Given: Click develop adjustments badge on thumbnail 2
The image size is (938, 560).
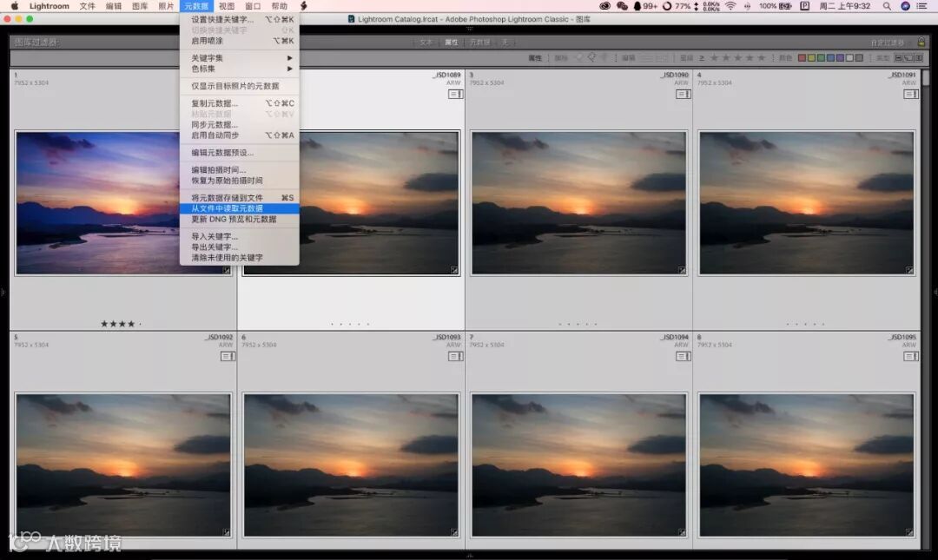Looking at the screenshot, I should pos(454,270).
